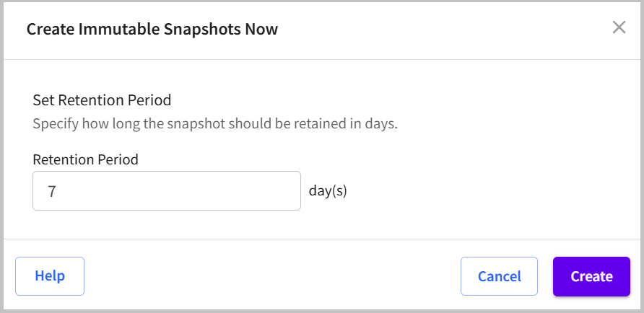The height and width of the screenshot is (313, 644).
Task: Click the Retention Period field label
Action: point(85,159)
